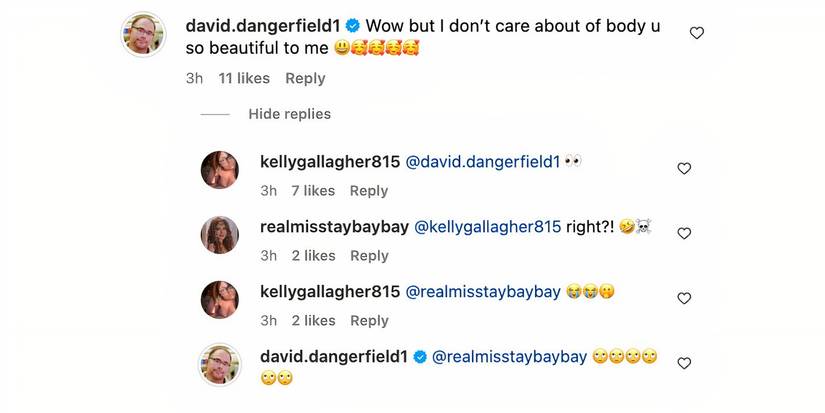Open the @realmisstaybaybay mention in the last reply
The height and width of the screenshot is (413, 825).
(x=509, y=356)
